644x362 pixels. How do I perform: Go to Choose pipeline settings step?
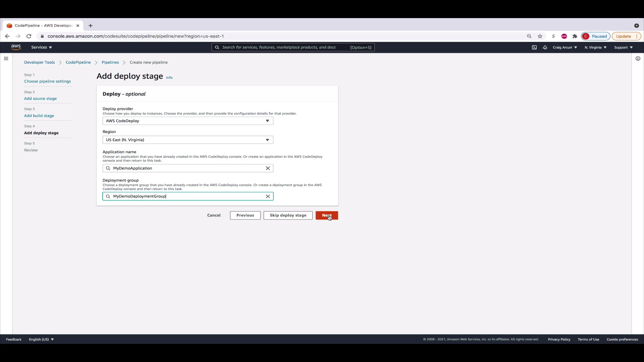click(47, 81)
